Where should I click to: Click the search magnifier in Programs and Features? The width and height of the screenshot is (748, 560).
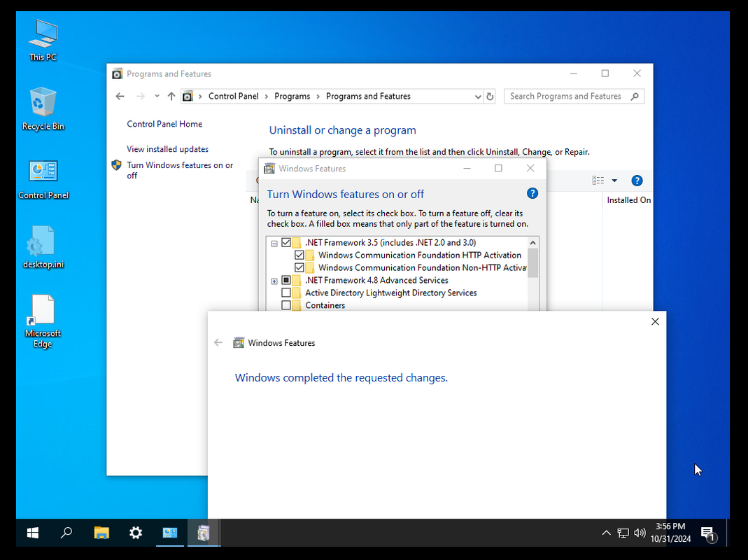point(635,97)
